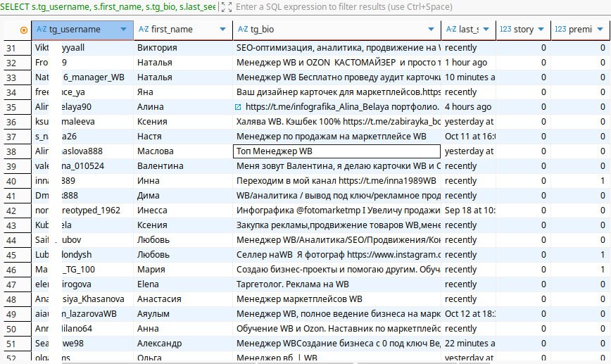Click the numeric 123 icon of premi column

(x=560, y=30)
